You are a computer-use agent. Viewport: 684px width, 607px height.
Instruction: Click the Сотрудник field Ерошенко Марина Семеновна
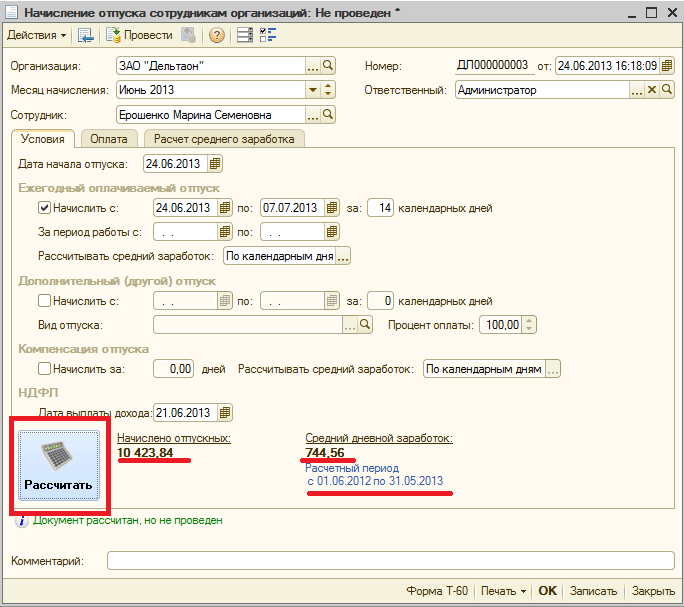(x=211, y=115)
